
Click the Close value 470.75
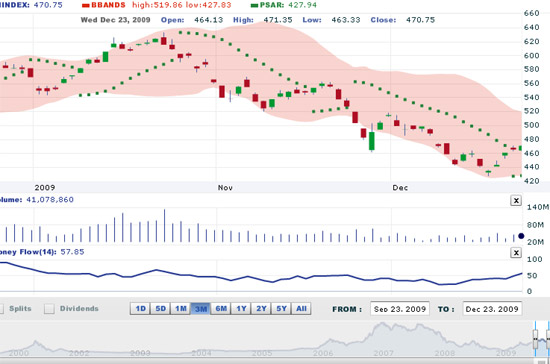(x=420, y=20)
